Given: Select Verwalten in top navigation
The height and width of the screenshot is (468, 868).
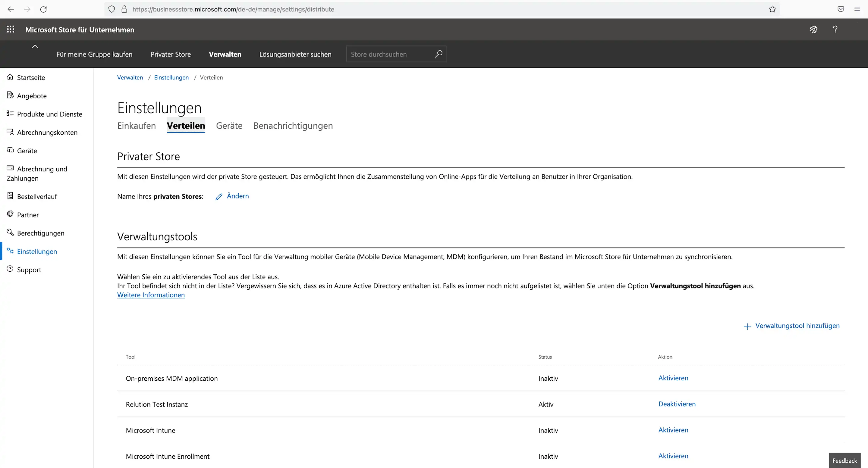Looking at the screenshot, I should point(225,54).
